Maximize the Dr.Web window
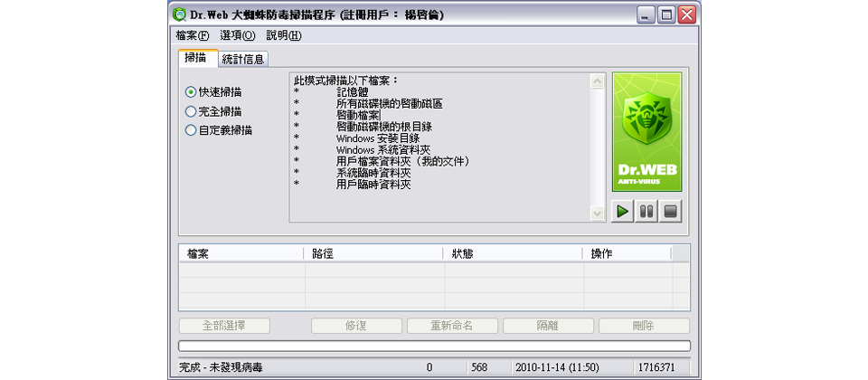The height and width of the screenshot is (380, 868). pos(666,15)
